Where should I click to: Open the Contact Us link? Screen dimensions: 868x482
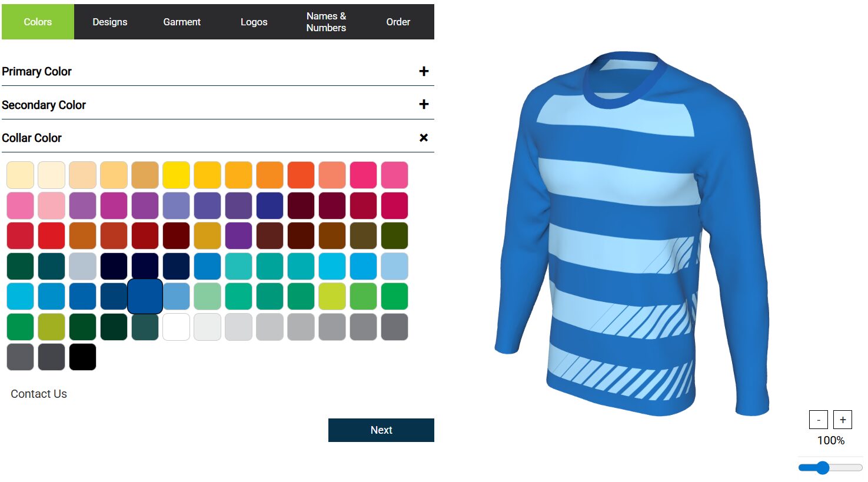[x=39, y=394]
